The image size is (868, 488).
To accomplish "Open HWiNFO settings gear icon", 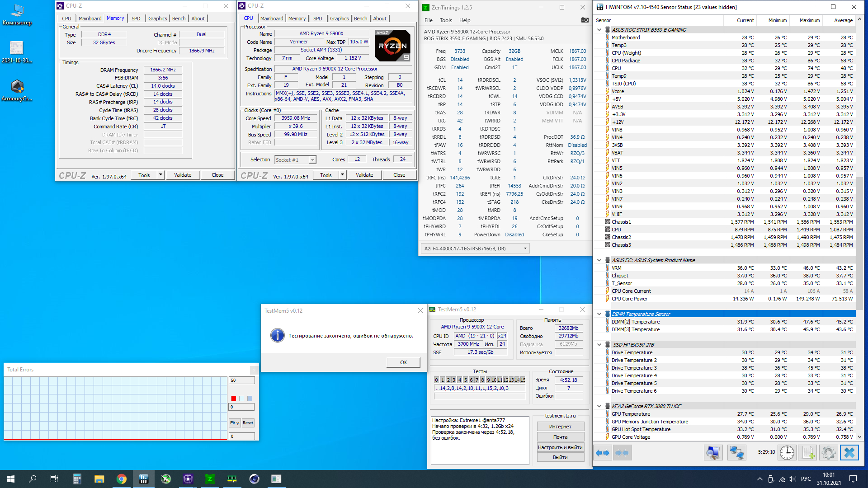I will (x=828, y=453).
